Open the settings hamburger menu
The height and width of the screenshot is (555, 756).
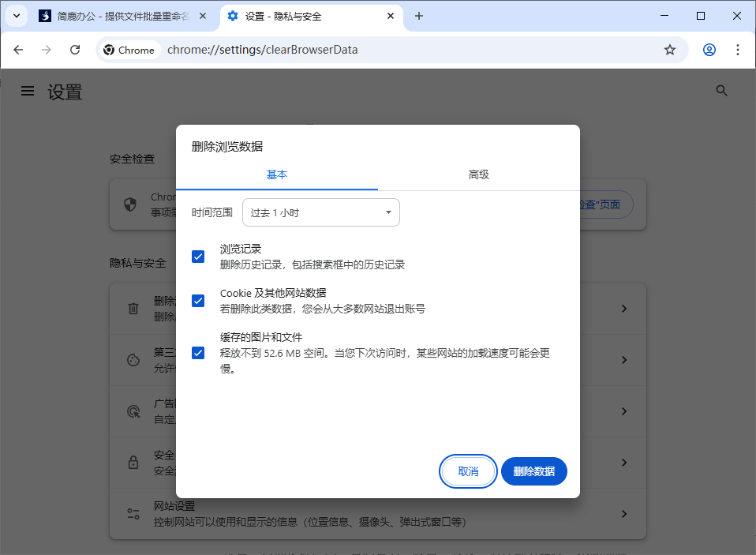[28, 91]
